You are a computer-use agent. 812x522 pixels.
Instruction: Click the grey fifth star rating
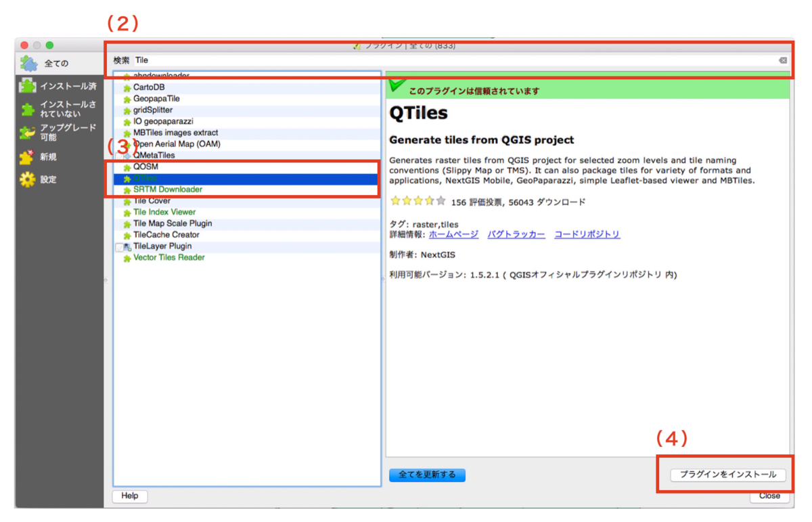(x=441, y=201)
